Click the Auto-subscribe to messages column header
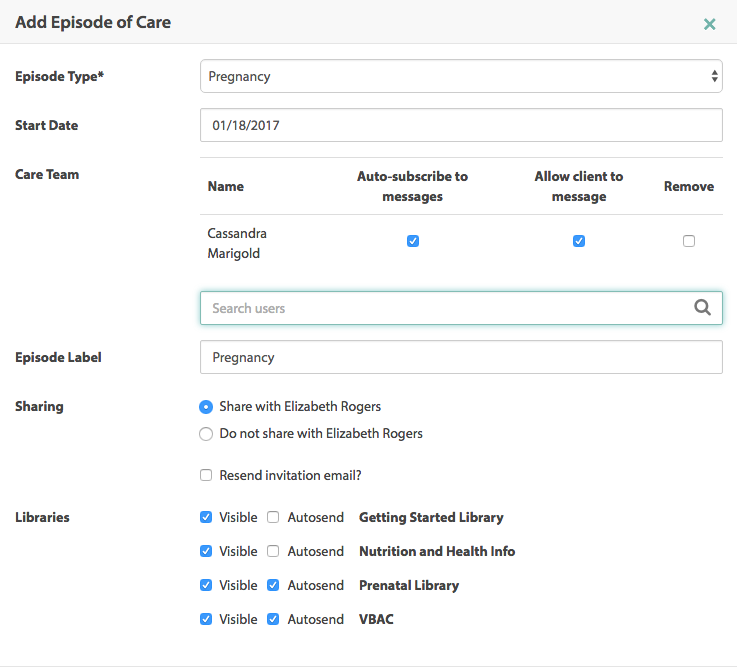Image resolution: width=737 pixels, height=669 pixels. point(413,186)
